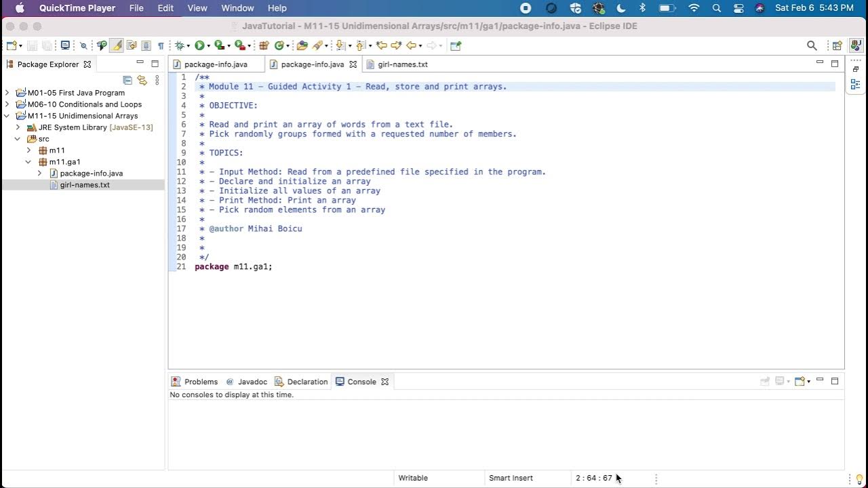Open the Outline view icon in right trim
Viewport: 868px width, 488px height.
tap(856, 85)
